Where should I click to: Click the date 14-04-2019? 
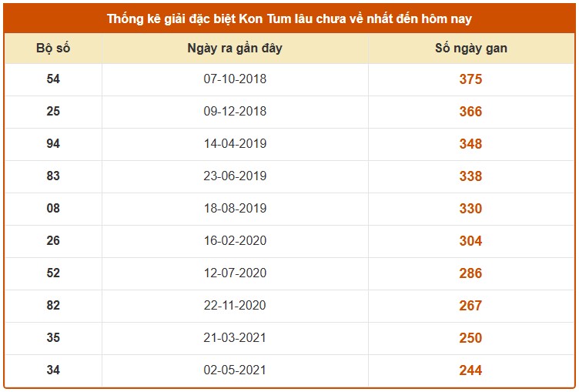tap(235, 144)
